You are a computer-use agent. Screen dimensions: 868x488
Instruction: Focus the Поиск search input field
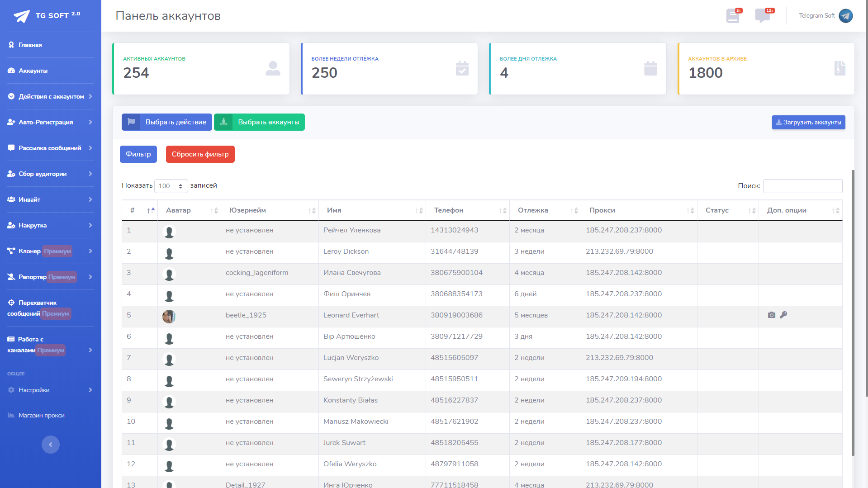(802, 186)
